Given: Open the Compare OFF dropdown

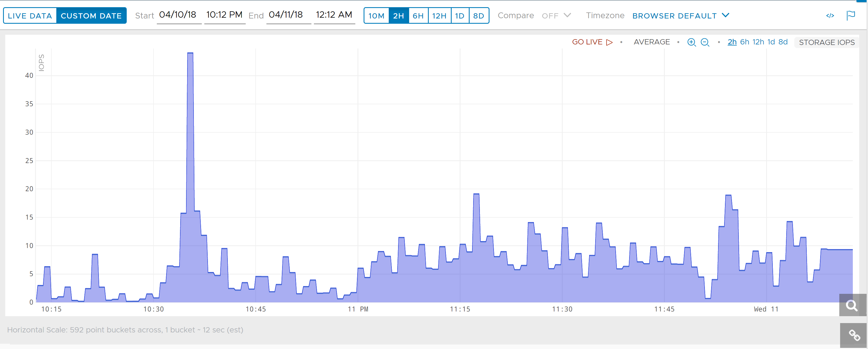Looking at the screenshot, I should [x=556, y=16].
